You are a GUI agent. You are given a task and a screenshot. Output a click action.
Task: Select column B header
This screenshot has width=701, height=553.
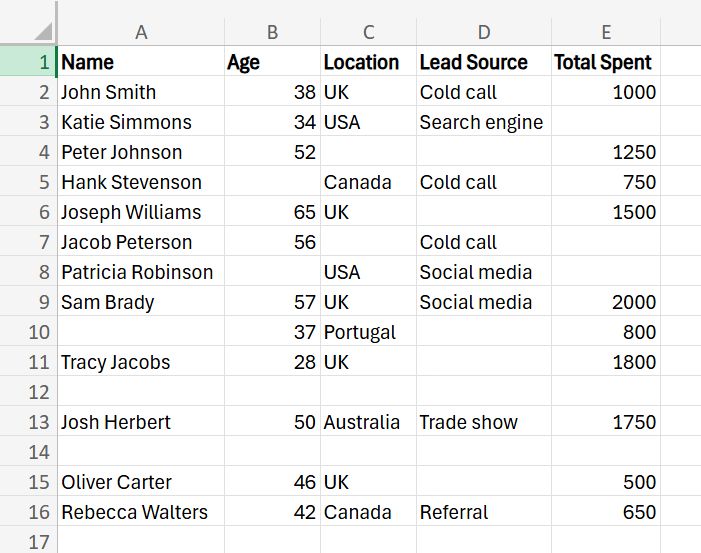pyautogui.click(x=272, y=32)
